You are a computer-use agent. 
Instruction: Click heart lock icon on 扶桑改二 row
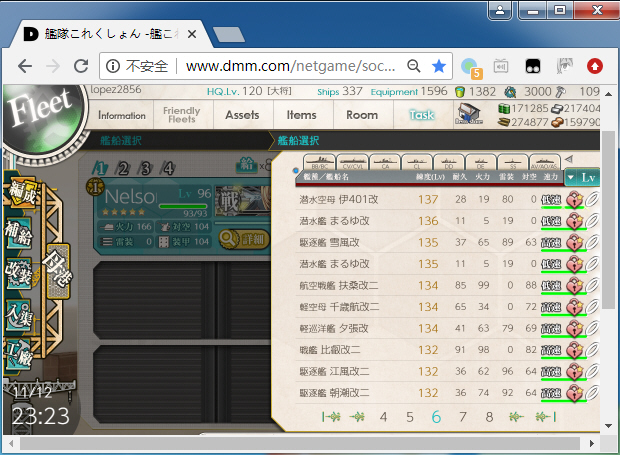tap(574, 285)
